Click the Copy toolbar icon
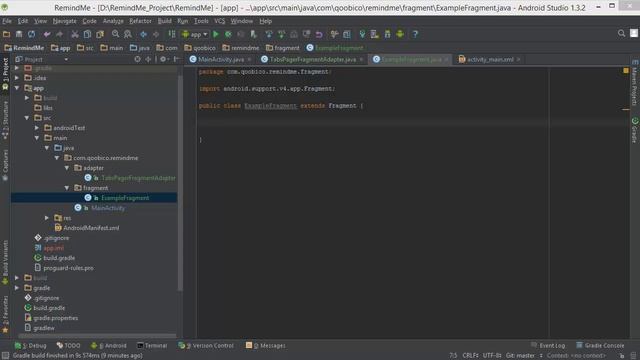 [87, 34]
